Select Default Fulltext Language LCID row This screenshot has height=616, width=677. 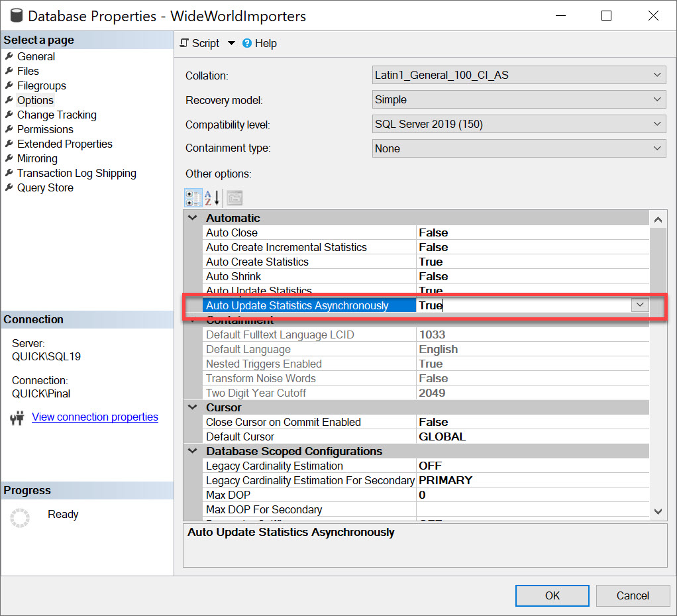coord(425,334)
